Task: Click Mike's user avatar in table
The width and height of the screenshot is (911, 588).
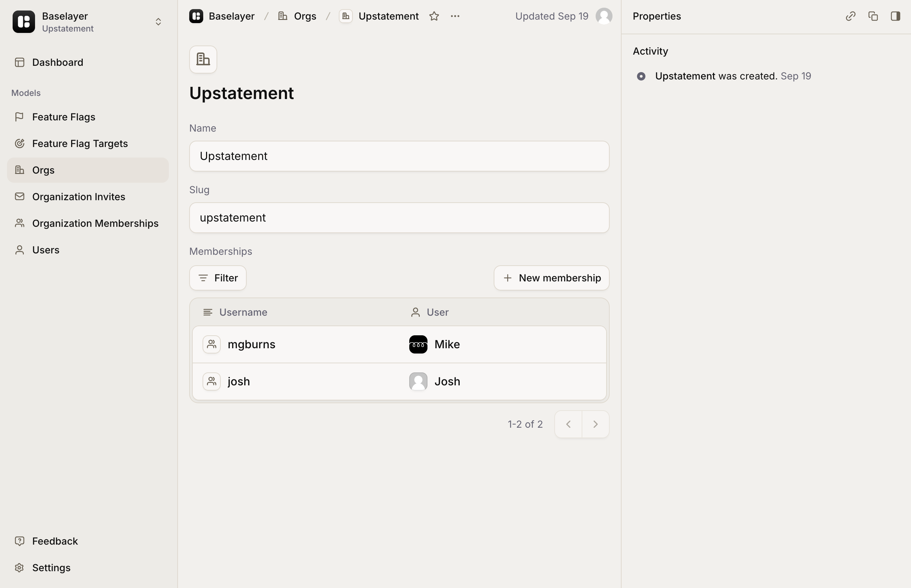Action: pos(418,344)
